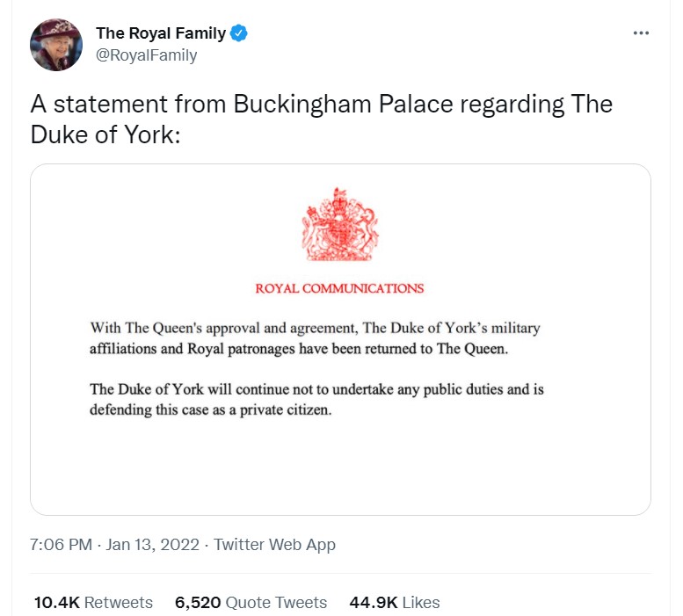
Task: Click the ROYAL COMMUNICATIONS heading
Action: click(339, 288)
